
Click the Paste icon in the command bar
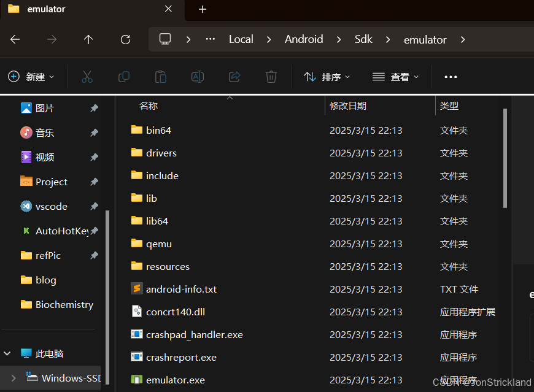(161, 77)
